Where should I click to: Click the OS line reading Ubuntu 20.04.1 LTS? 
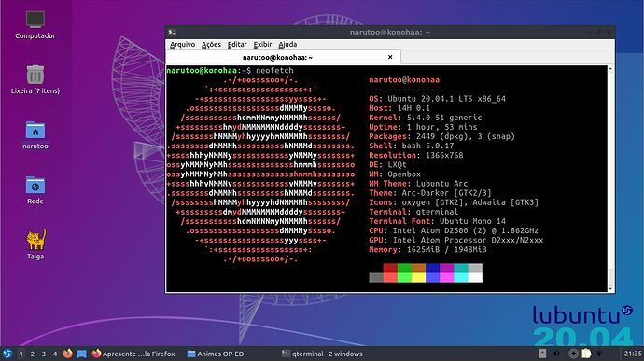pos(438,99)
